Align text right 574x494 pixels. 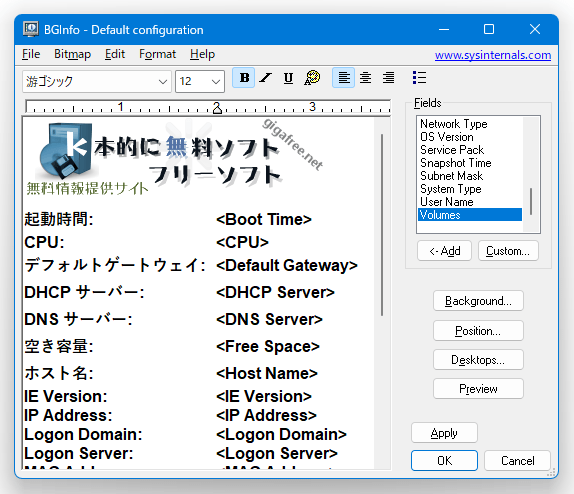point(388,78)
